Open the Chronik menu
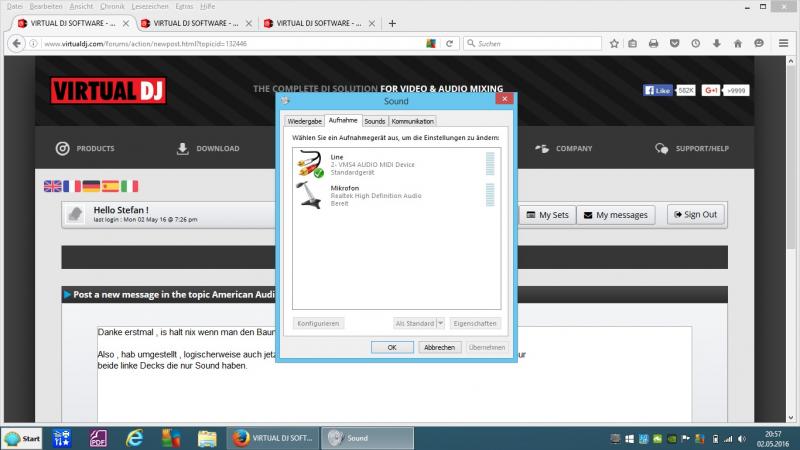Screen dimensions: 800x450 pyautogui.click(x=112, y=6)
